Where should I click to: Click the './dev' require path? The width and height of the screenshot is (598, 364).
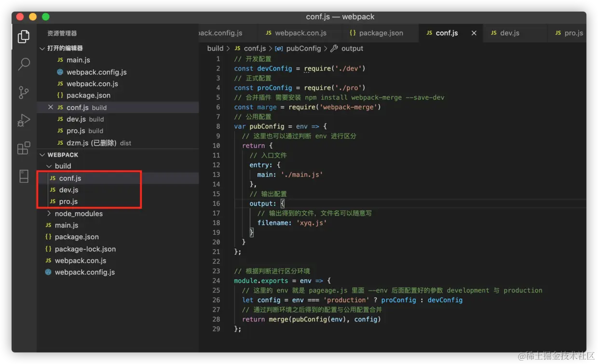(349, 68)
